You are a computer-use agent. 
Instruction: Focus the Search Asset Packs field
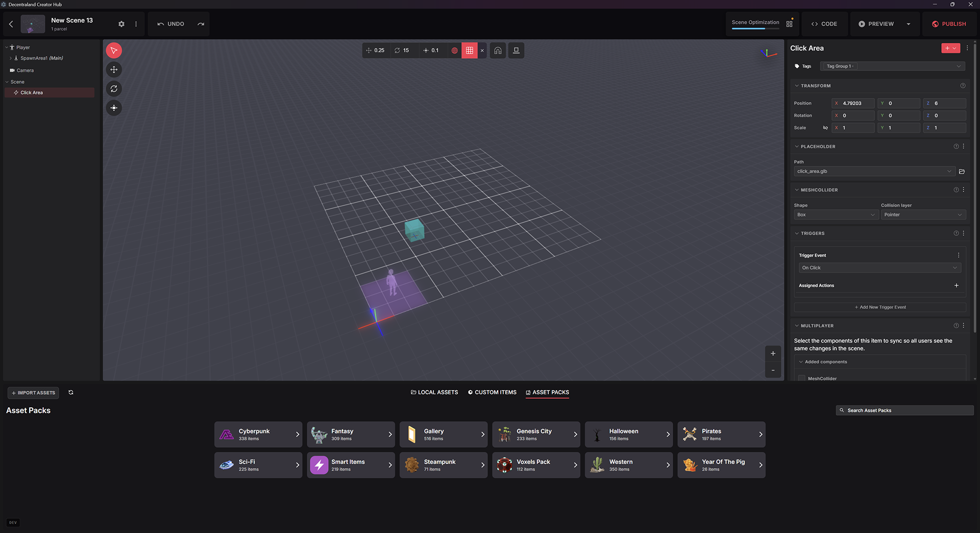(x=905, y=410)
